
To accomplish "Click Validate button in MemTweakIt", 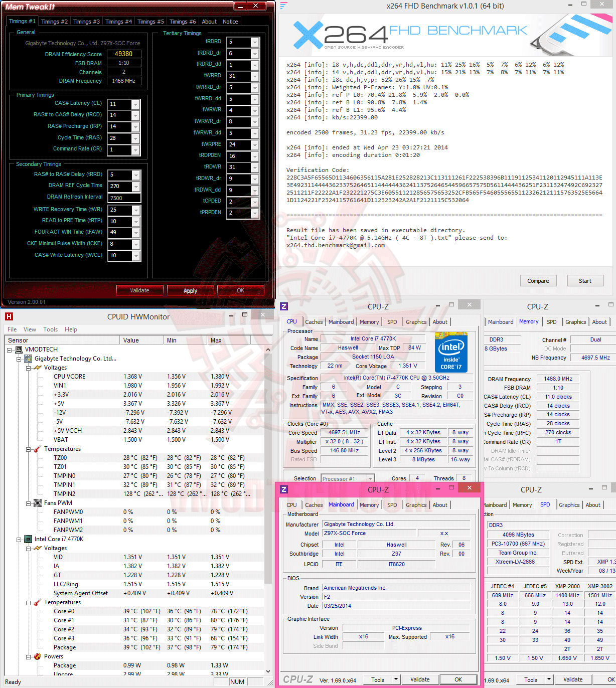I will click(x=139, y=290).
